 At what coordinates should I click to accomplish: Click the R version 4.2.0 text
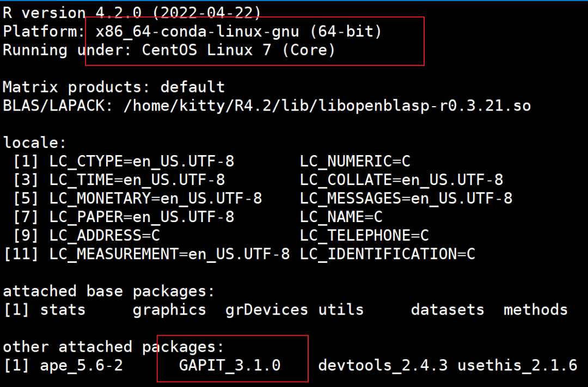pos(131,12)
